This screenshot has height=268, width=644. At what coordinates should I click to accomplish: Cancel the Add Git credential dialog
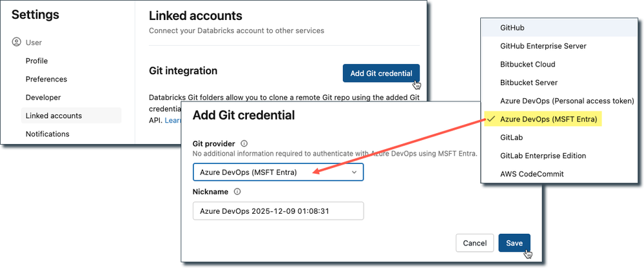(x=474, y=243)
